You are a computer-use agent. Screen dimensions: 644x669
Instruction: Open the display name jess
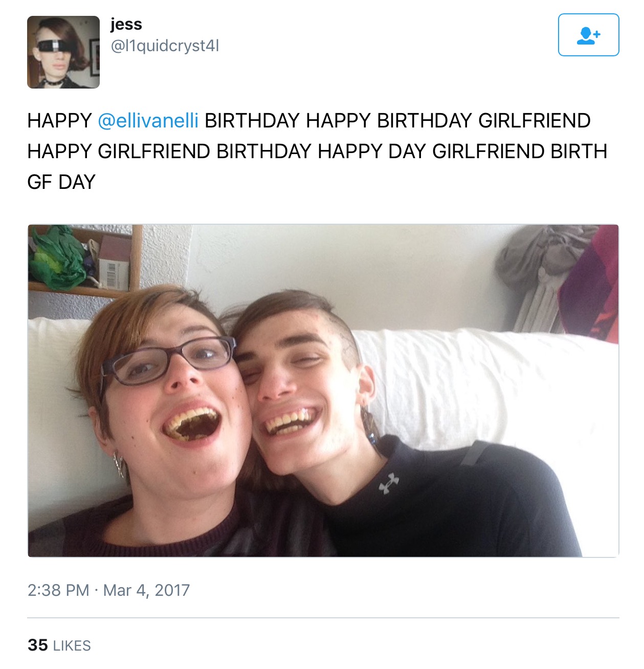(126, 24)
